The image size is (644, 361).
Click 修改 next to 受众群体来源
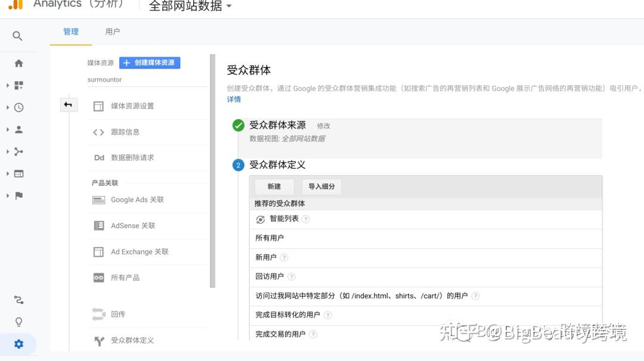[323, 126]
